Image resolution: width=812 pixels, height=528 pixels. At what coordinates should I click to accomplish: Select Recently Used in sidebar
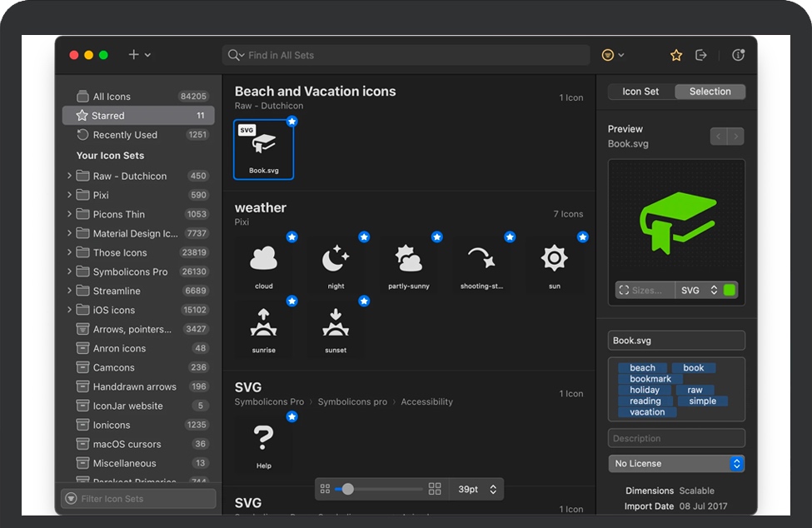125,135
